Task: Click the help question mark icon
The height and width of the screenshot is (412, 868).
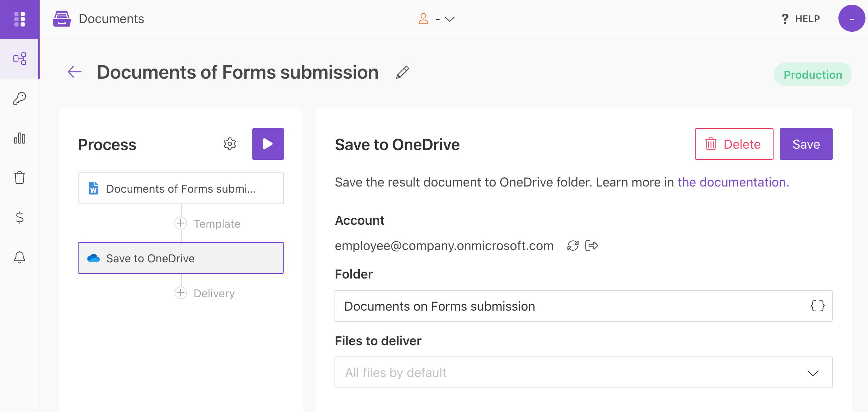Action: [x=785, y=19]
